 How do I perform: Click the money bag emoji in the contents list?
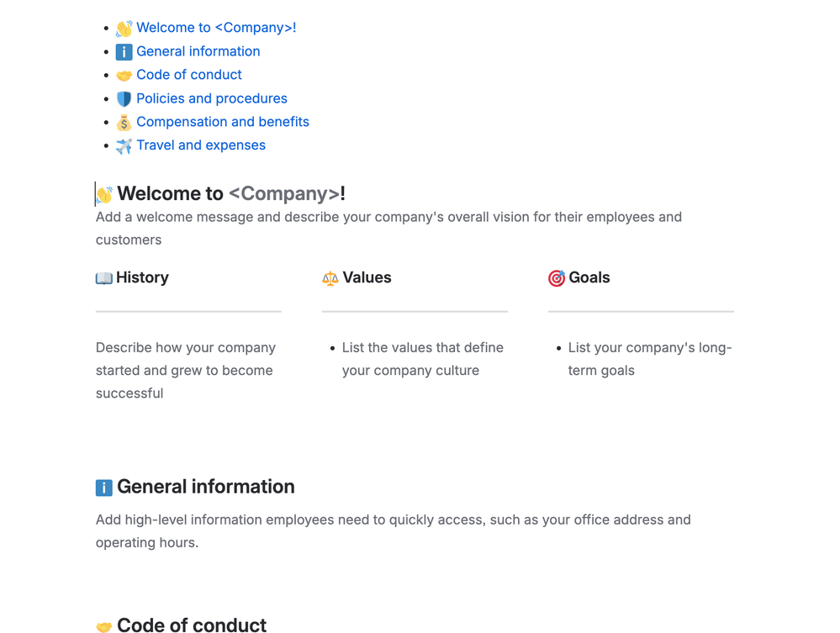click(124, 123)
